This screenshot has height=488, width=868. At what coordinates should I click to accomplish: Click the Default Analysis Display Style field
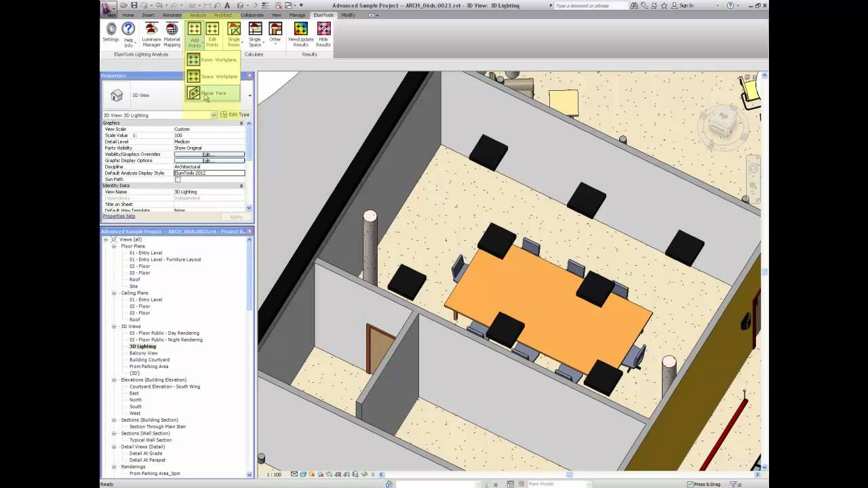(209, 173)
